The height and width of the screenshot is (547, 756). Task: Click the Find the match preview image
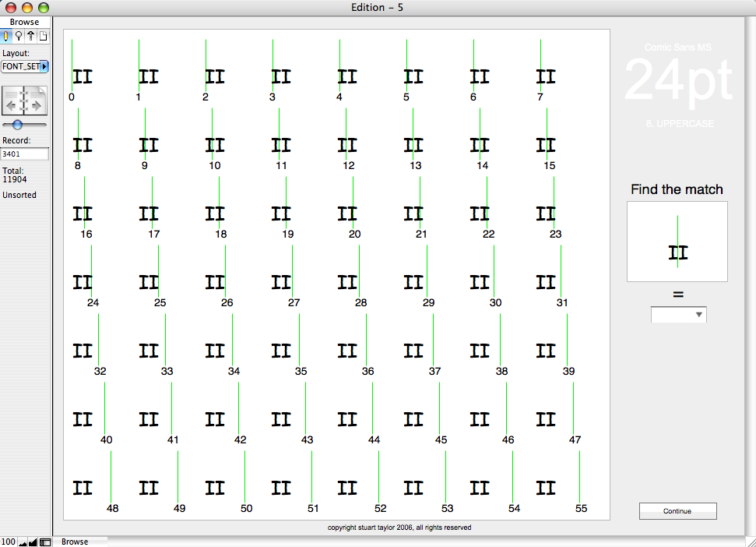[x=677, y=242]
